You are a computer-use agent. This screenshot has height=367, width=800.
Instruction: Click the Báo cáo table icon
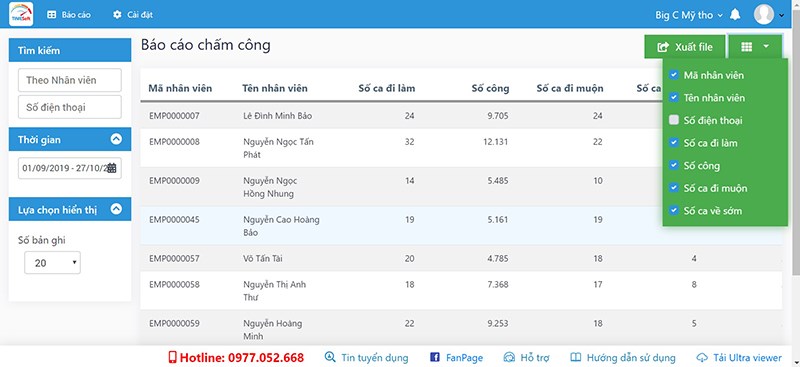52,15
